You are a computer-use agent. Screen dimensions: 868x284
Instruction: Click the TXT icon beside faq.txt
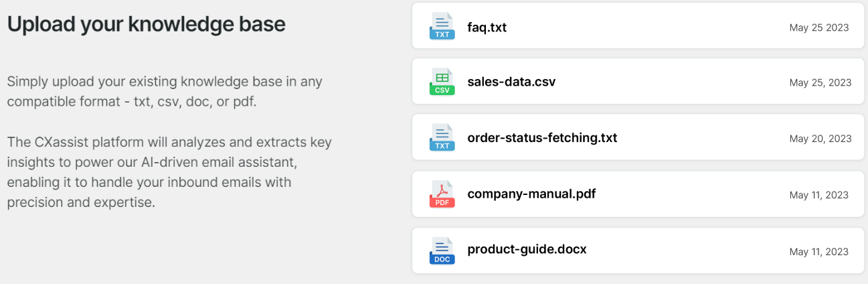442,26
